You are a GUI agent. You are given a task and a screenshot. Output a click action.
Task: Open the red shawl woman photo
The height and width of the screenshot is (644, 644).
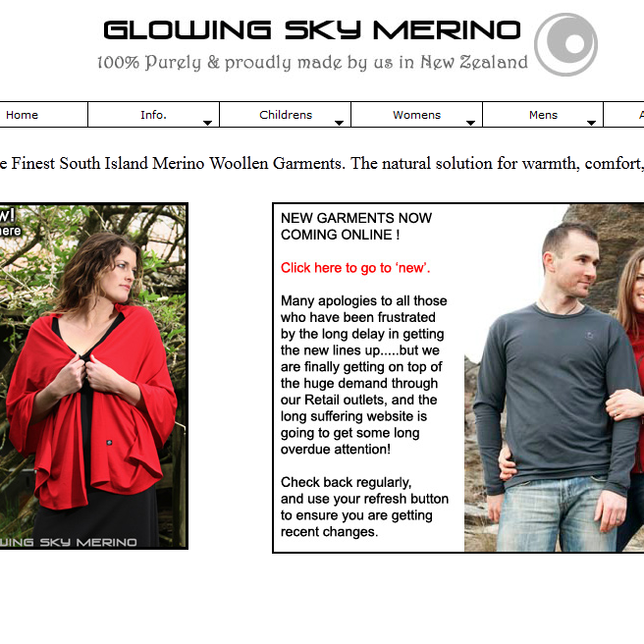click(93, 376)
